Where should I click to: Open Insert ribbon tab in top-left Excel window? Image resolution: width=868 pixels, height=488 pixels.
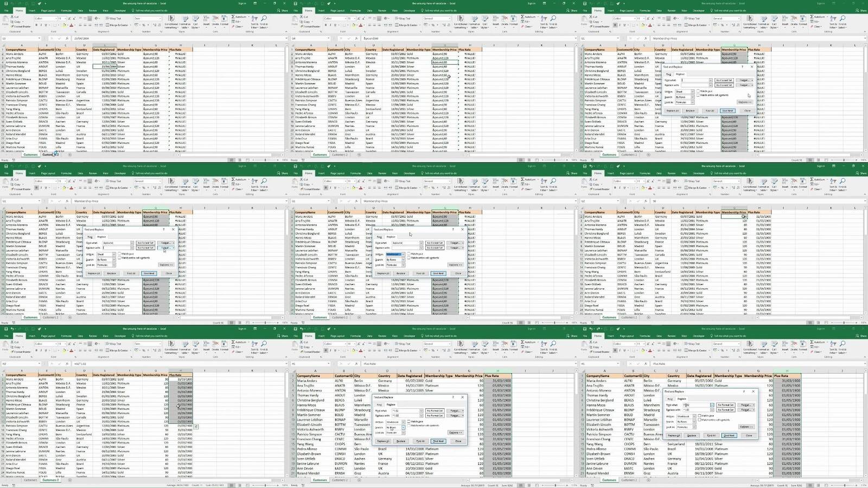tap(32, 11)
